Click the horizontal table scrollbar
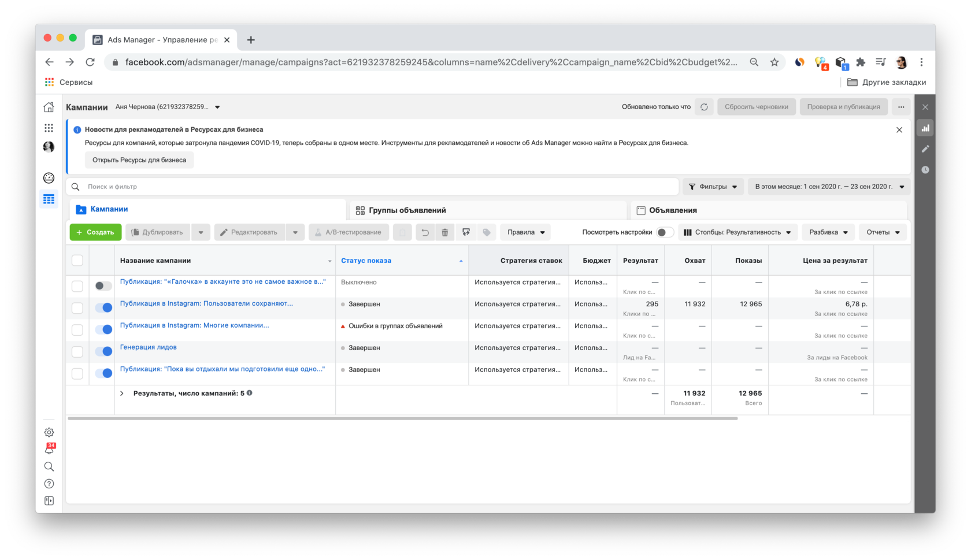Viewport: 971px width, 560px height. point(402,418)
